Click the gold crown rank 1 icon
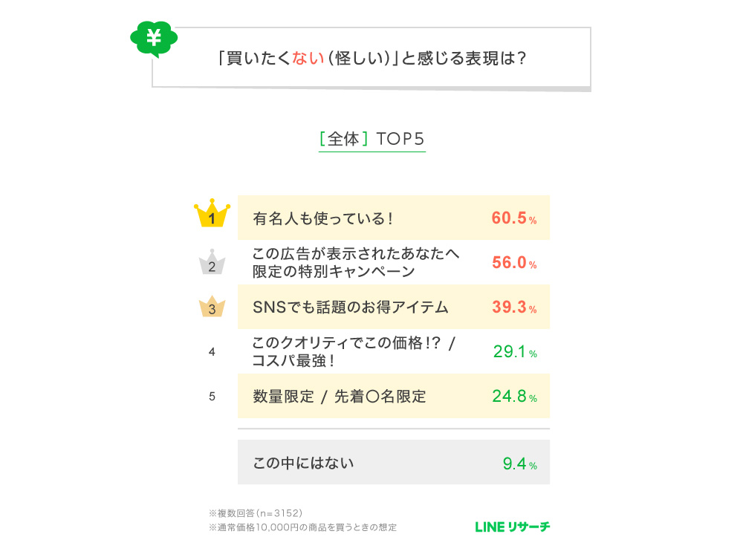The image size is (743, 560). coord(212,215)
